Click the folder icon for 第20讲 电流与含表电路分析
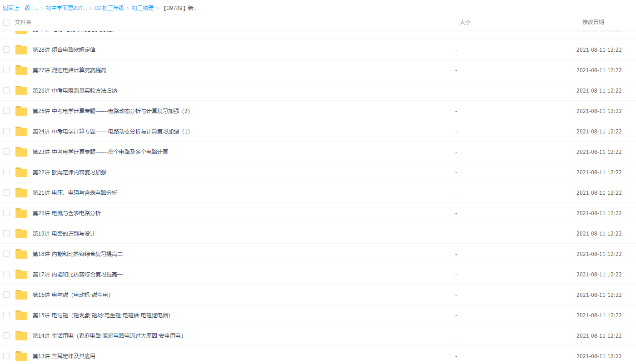 tap(21, 213)
